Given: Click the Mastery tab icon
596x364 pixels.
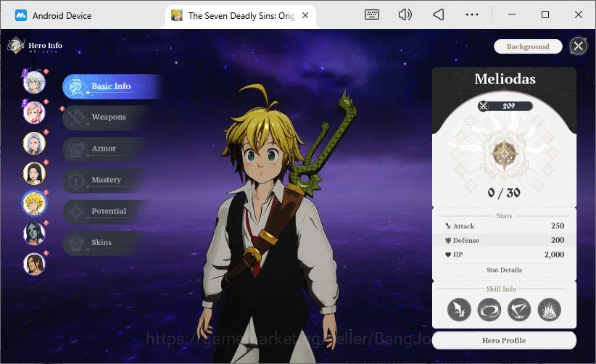Looking at the screenshot, I should coord(75,181).
